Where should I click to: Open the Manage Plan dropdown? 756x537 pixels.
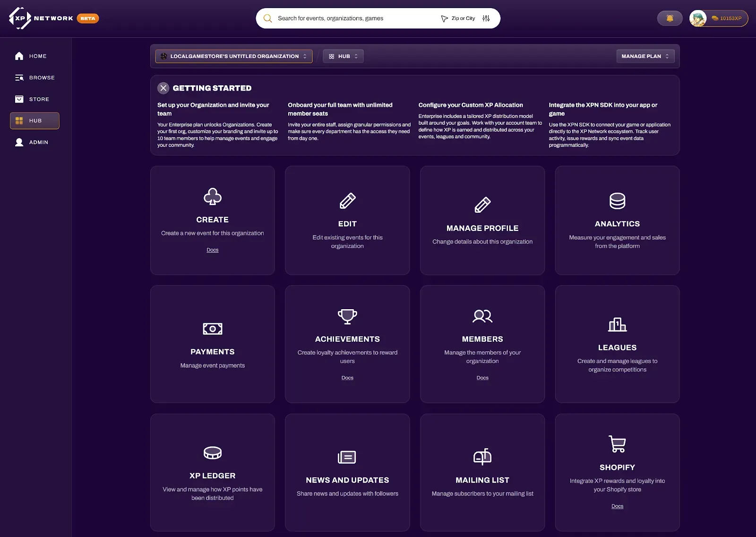(645, 56)
